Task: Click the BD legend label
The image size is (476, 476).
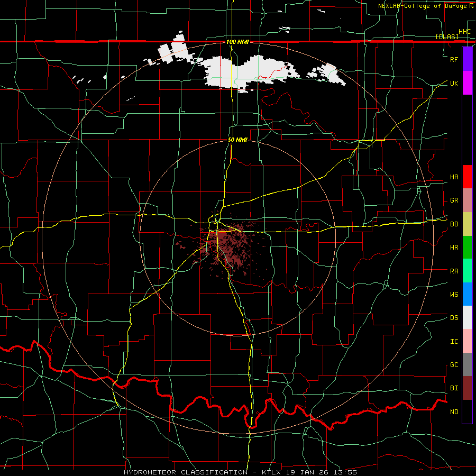Action: tap(454, 224)
